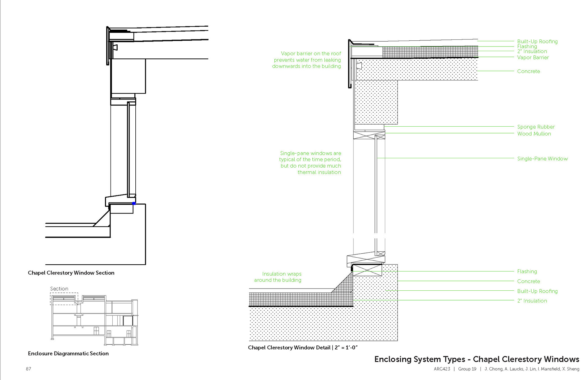Viewport: 588px width, 380px height.
Task: Select the Built-Up Roofing label at top
Action: [x=537, y=41]
